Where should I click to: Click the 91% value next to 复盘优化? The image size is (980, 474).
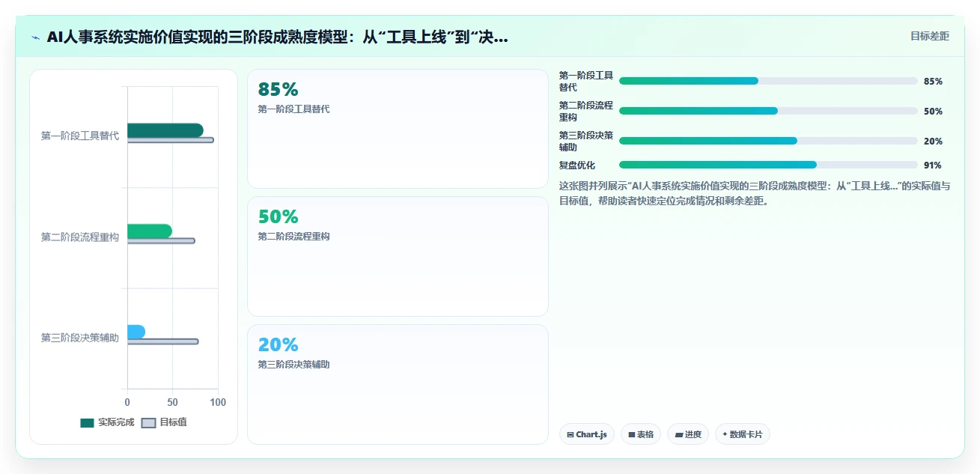(933, 165)
